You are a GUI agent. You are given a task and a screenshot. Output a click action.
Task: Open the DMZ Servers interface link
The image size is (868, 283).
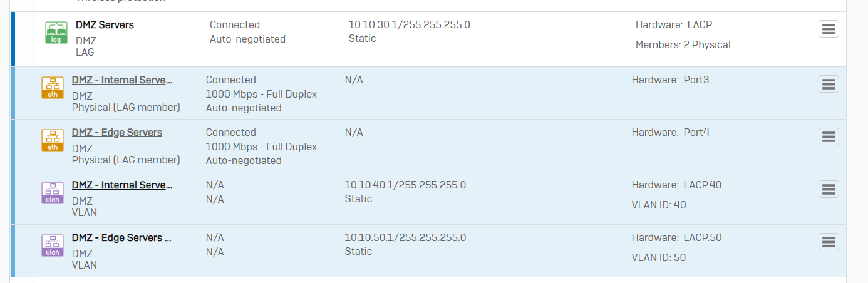[x=105, y=25]
